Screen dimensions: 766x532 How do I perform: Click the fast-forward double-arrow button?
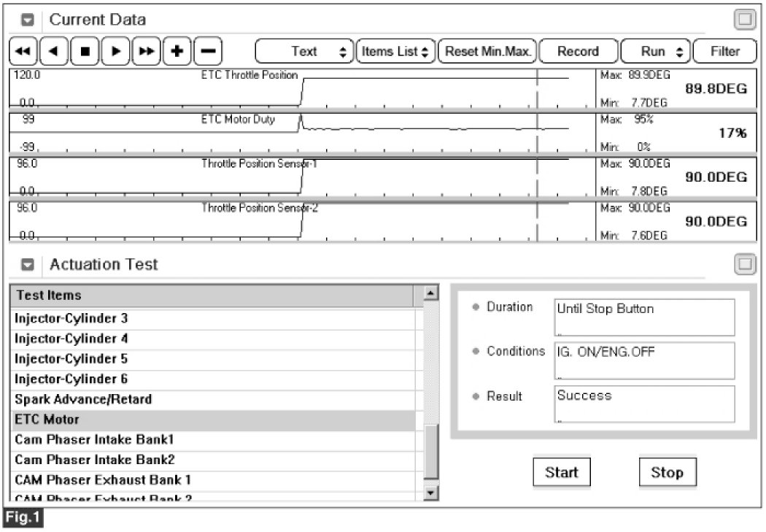tap(147, 51)
